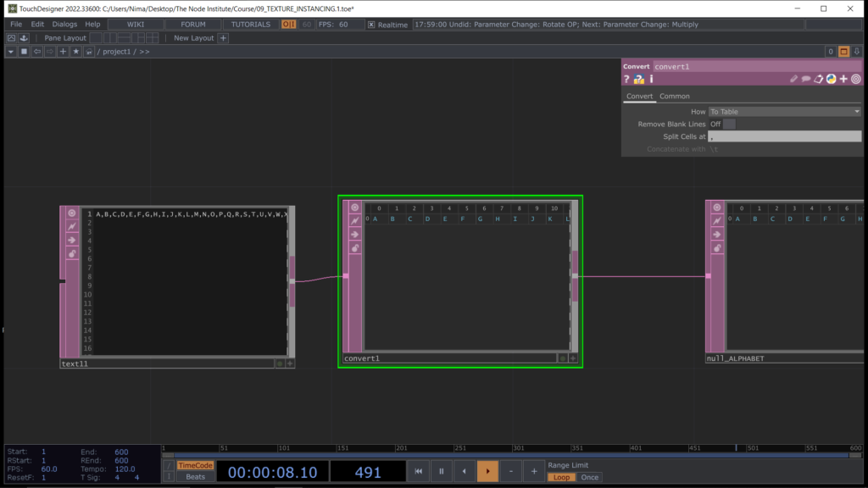Open the FORUM link button
Screen dimensions: 868x488
tap(193, 25)
